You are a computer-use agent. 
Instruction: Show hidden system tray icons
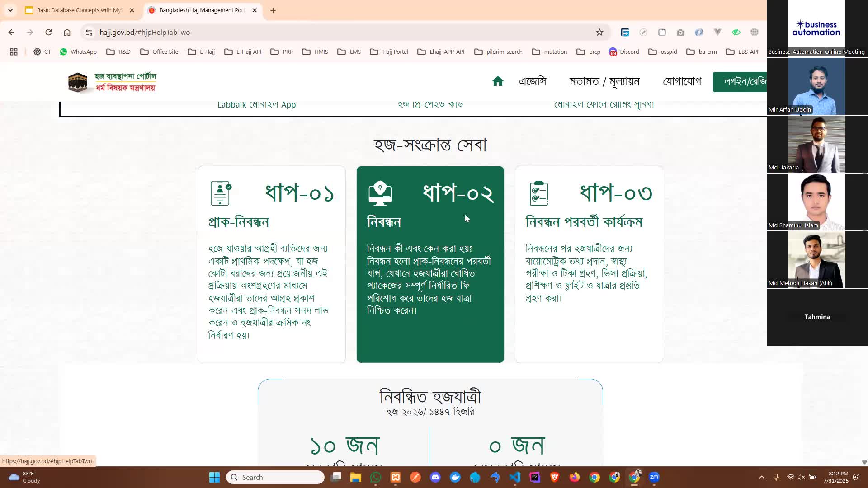[x=762, y=477]
